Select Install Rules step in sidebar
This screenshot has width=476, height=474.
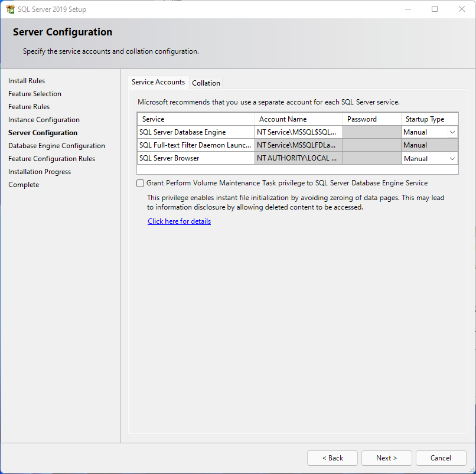tap(27, 81)
